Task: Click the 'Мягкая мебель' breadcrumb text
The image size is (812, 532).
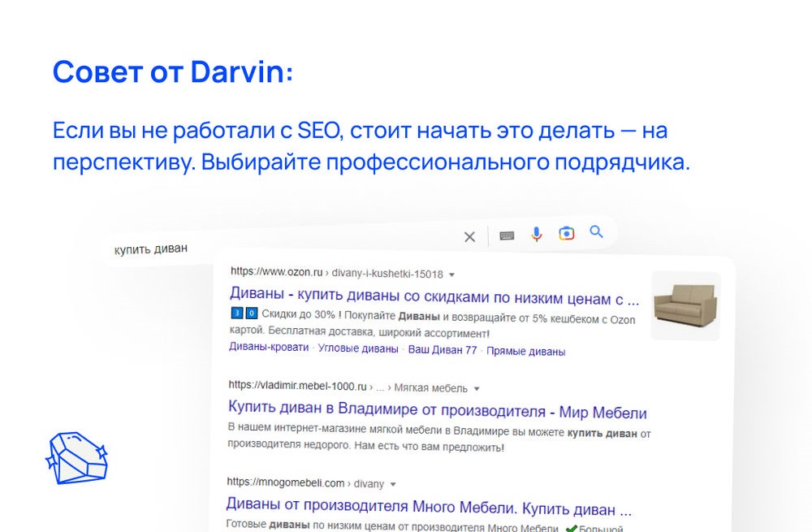Action: (x=431, y=388)
